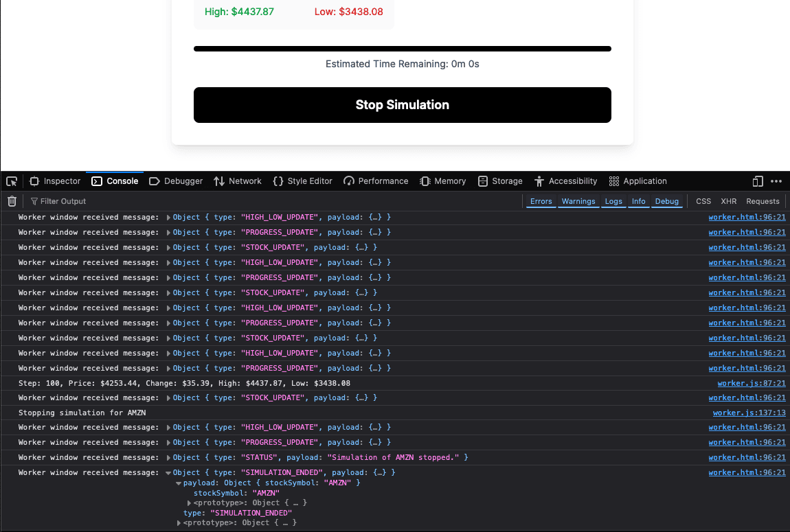Viewport: 790px width, 532px height.
Task: Open worker.js:137:13 source link
Action: point(749,413)
